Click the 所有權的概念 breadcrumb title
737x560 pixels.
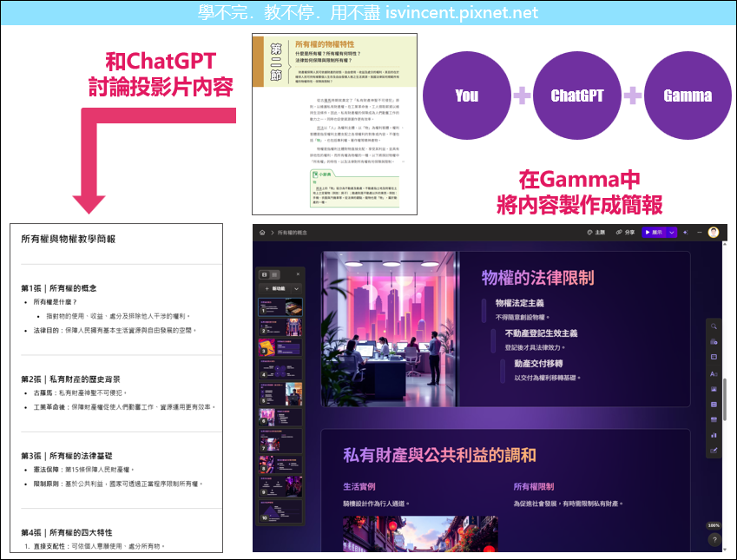click(x=292, y=233)
